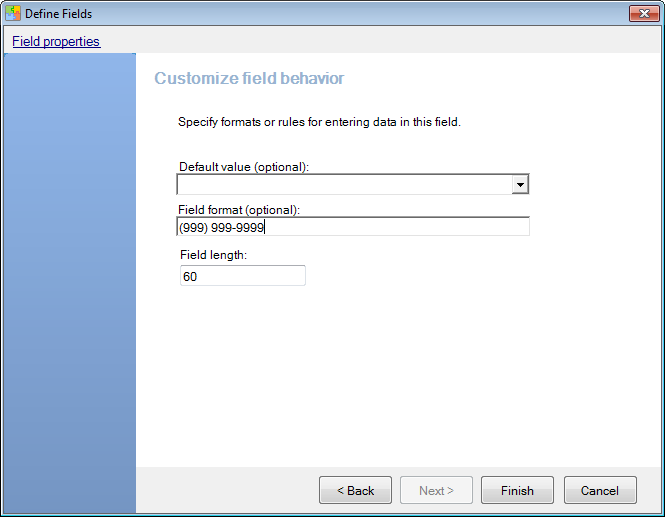Click the Field length label
Image resolution: width=665 pixels, height=517 pixels.
213,255
